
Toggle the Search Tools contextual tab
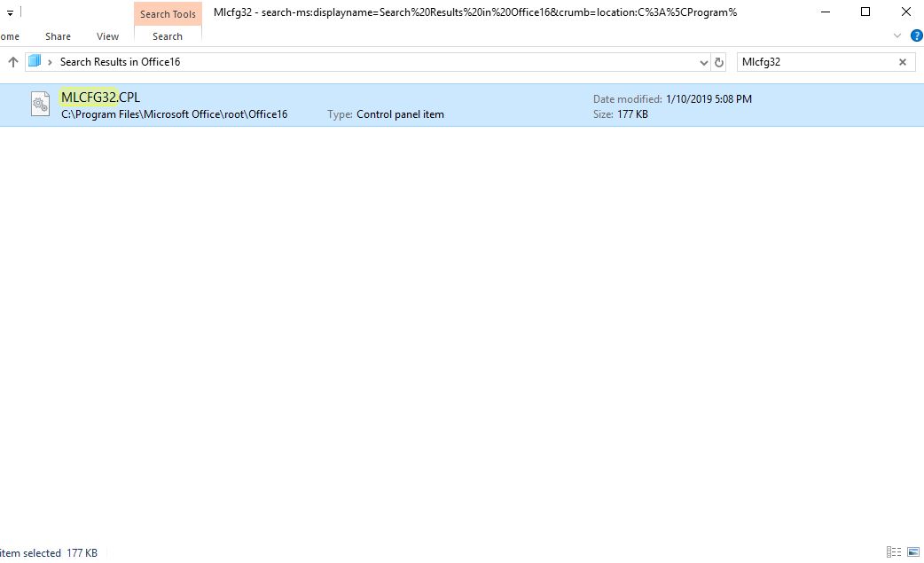[x=167, y=13]
